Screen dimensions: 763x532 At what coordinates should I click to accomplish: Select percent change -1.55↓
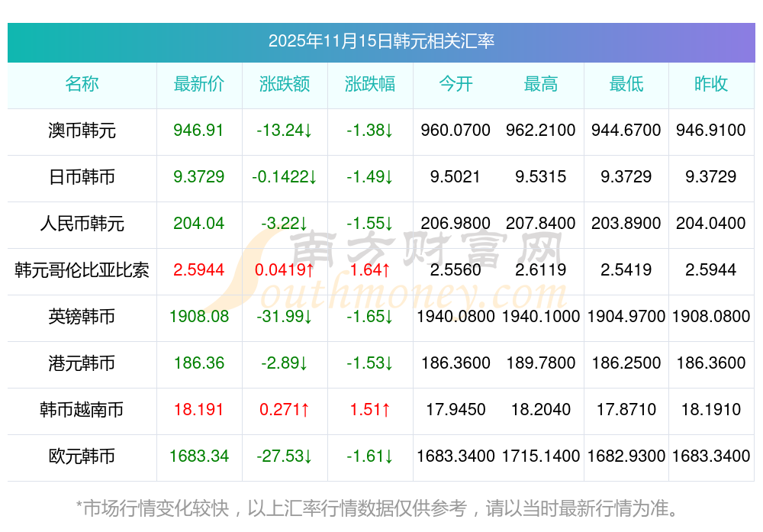pos(370,223)
